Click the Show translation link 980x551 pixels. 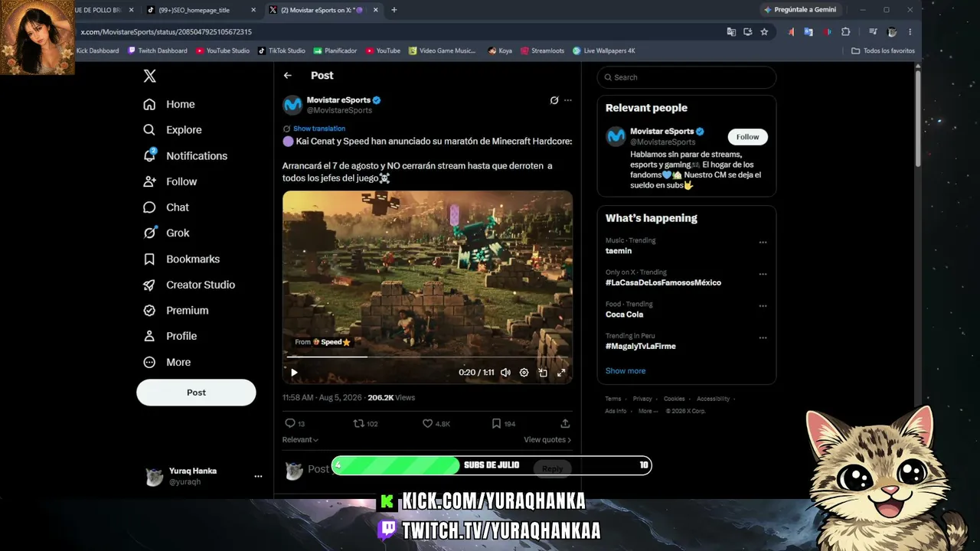pos(319,129)
